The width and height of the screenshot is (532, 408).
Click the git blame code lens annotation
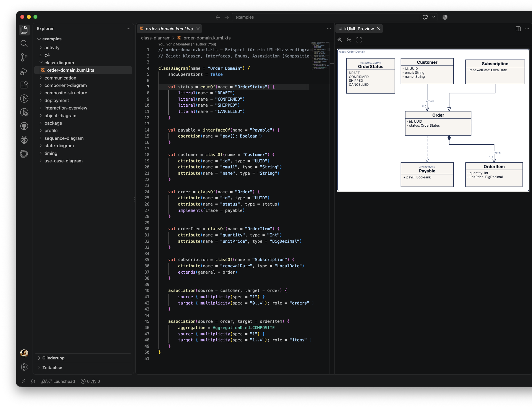[187, 44]
